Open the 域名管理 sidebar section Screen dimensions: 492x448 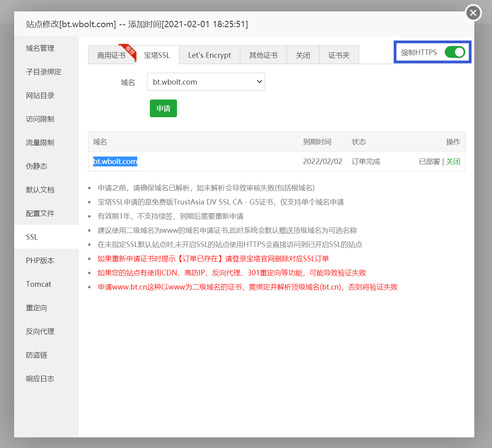(40, 48)
